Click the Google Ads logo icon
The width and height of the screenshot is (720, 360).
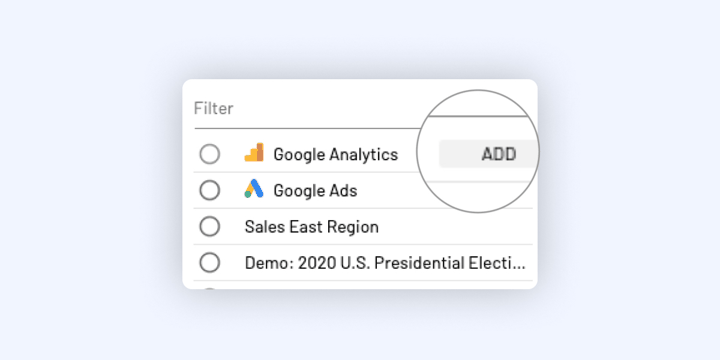click(x=253, y=189)
